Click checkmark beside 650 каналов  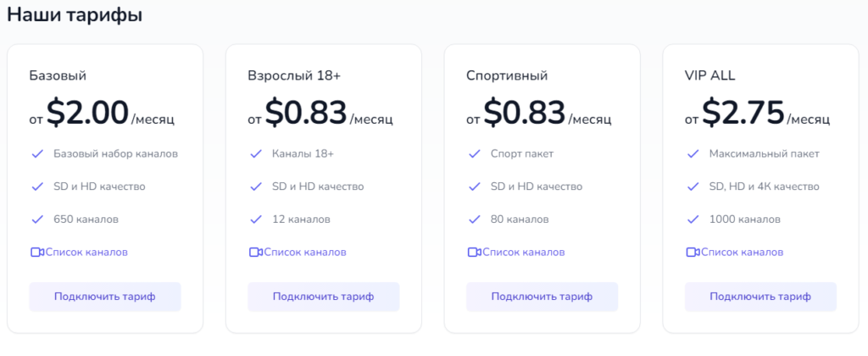37,219
